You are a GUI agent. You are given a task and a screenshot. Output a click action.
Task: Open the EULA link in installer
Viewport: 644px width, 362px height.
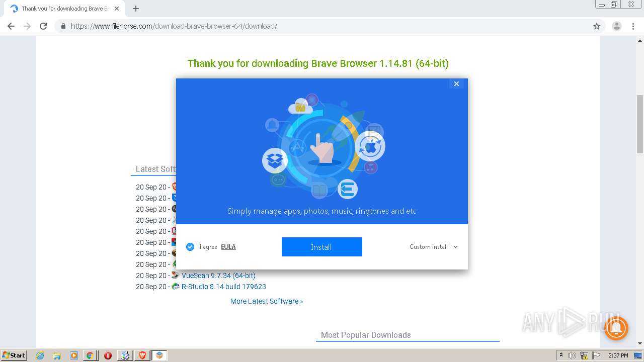coord(228,247)
